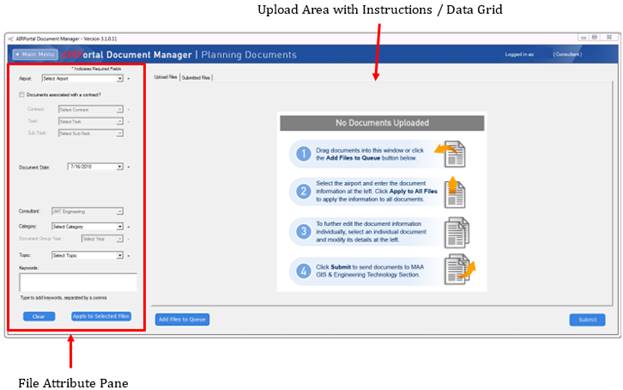Switch to the Upload Files tab
The image size is (623, 390).
(166, 77)
